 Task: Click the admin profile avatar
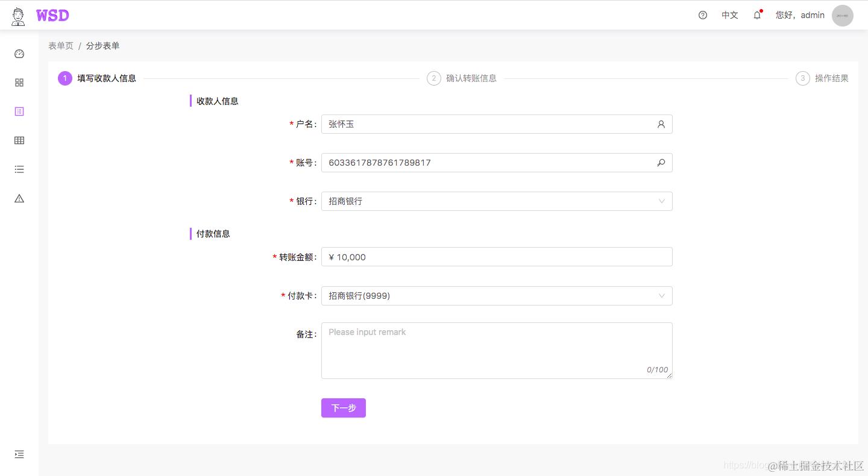point(842,15)
